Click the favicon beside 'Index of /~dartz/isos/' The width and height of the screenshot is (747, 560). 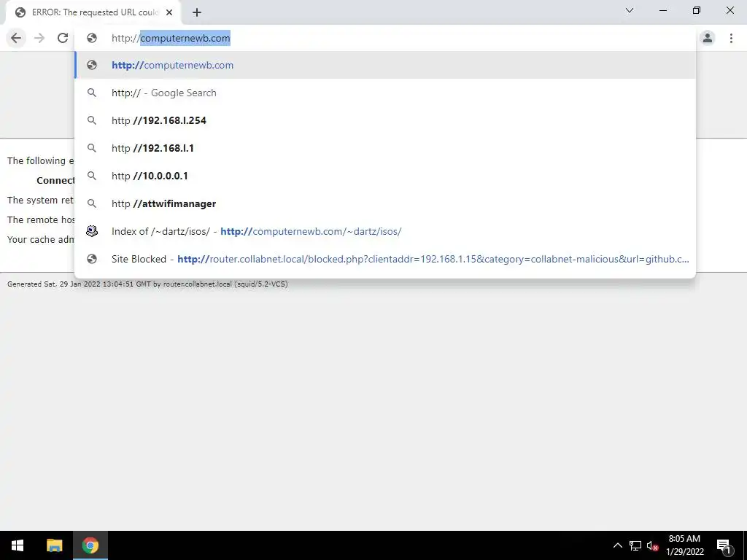[x=92, y=231]
